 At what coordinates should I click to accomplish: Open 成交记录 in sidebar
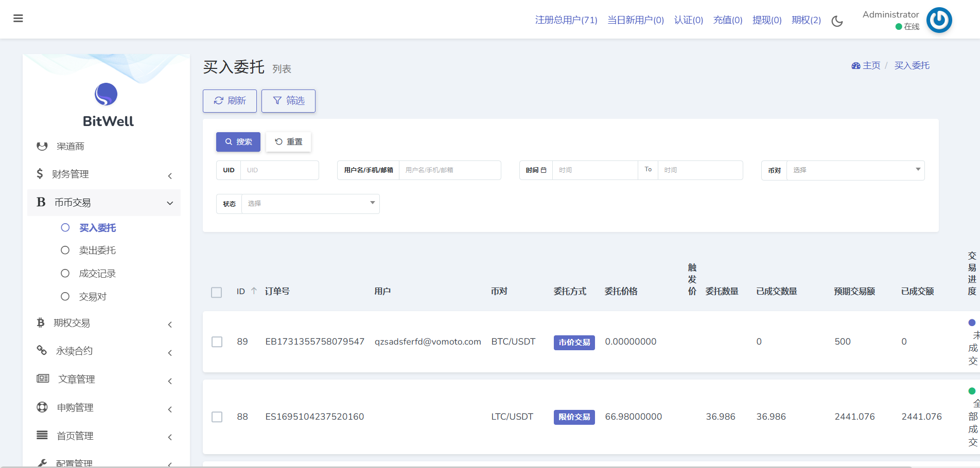tap(97, 274)
